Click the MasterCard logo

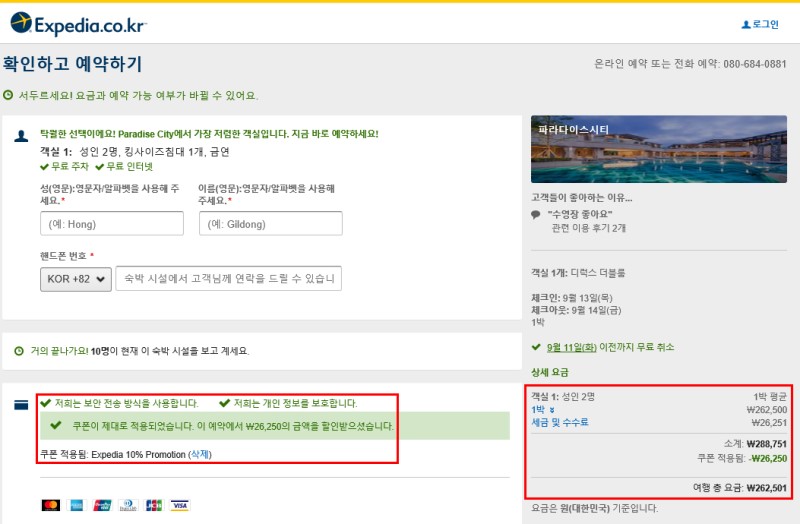tap(51, 505)
